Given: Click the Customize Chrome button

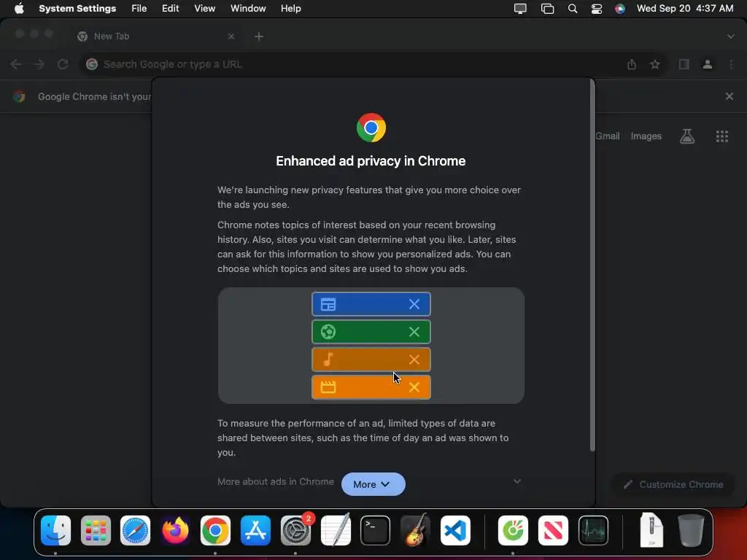Looking at the screenshot, I should point(673,484).
